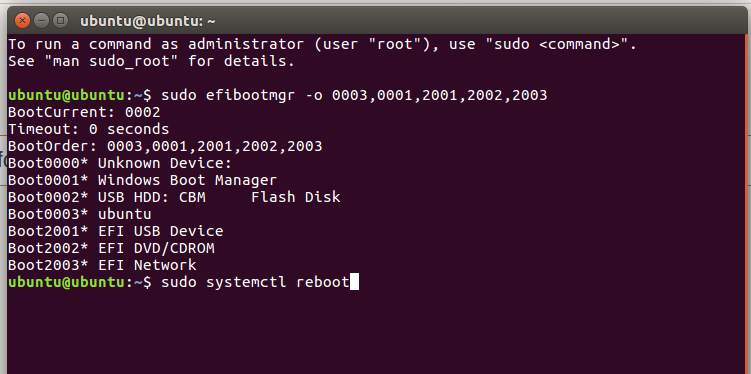The width and height of the screenshot is (751, 374).
Task: Click the Boot2001 EFI USB Device entry
Action: [115, 231]
